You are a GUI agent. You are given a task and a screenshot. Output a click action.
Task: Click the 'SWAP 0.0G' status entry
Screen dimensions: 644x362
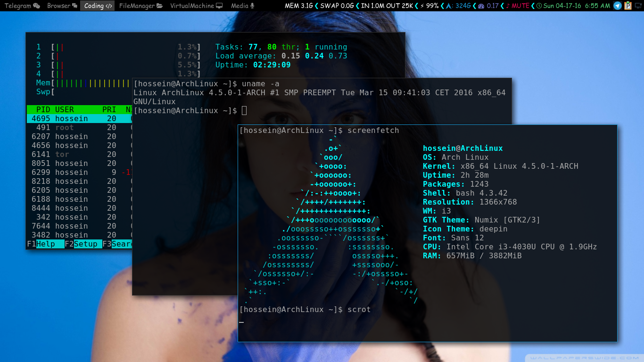(x=337, y=6)
